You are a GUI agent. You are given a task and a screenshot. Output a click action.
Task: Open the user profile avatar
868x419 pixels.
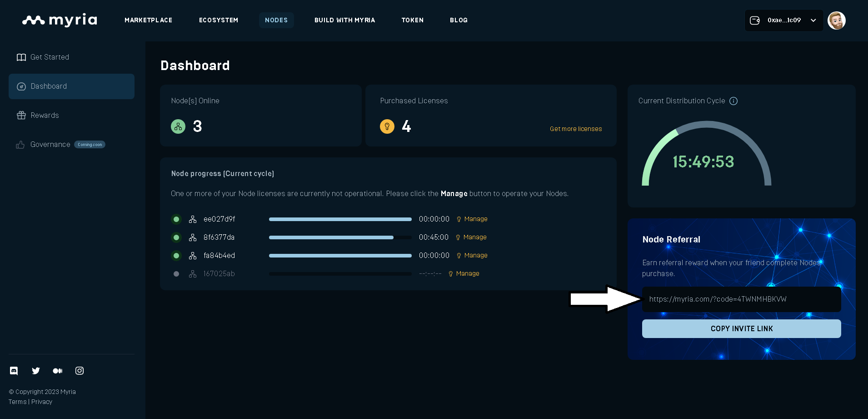click(837, 20)
